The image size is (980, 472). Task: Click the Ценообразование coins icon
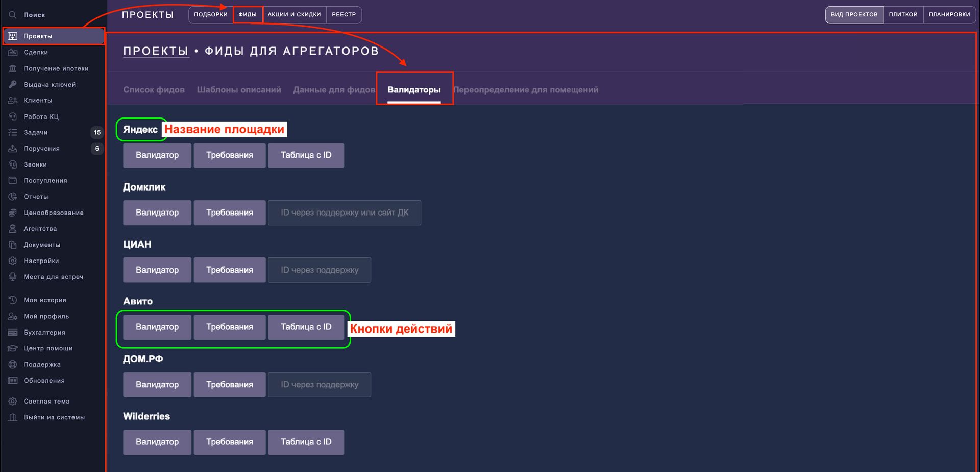[x=13, y=213]
